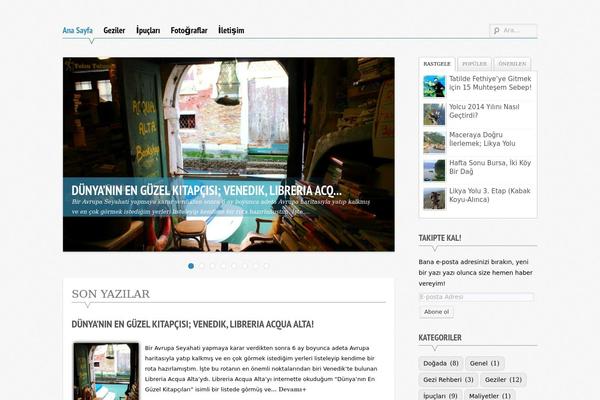Open Likya Yolu 3. Etap thumbnail
This screenshot has width=600, height=400.
pos(434,198)
